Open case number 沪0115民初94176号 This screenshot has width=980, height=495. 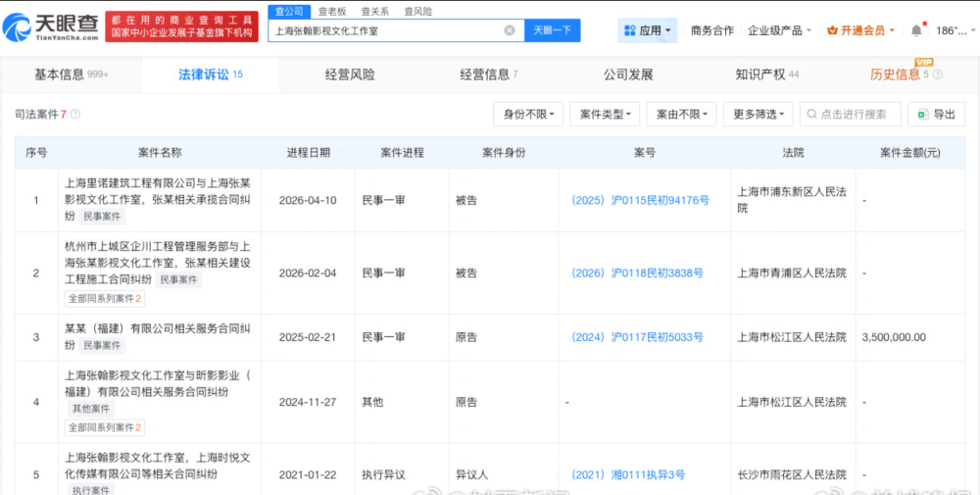coord(641,201)
